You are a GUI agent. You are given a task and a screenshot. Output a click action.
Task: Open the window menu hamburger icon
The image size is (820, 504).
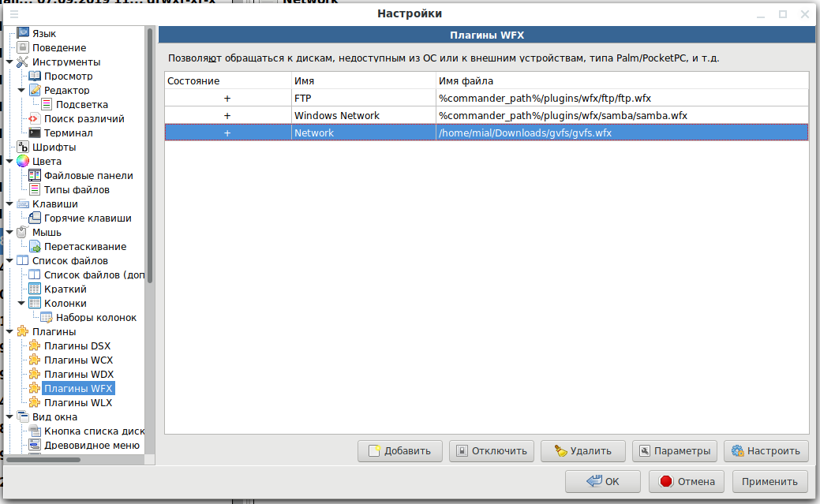click(14, 14)
